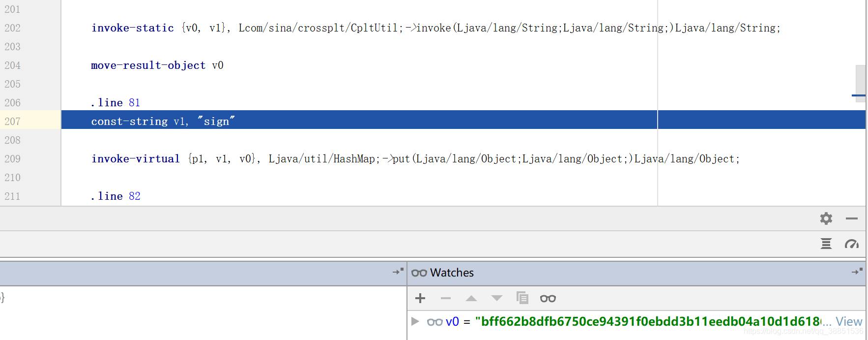Hide the left variables panel using corner arrow
The width and height of the screenshot is (868, 340).
pos(398,272)
